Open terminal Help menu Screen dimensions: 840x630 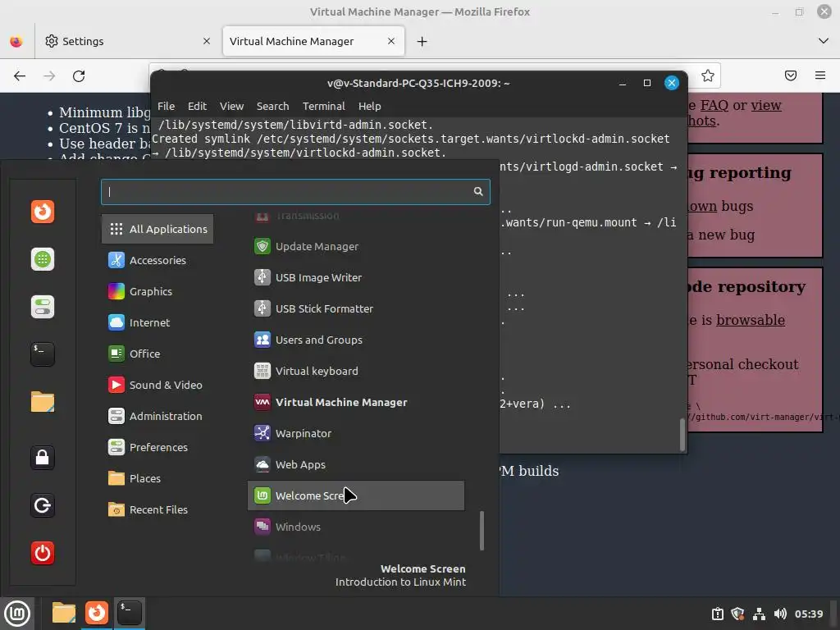370,106
